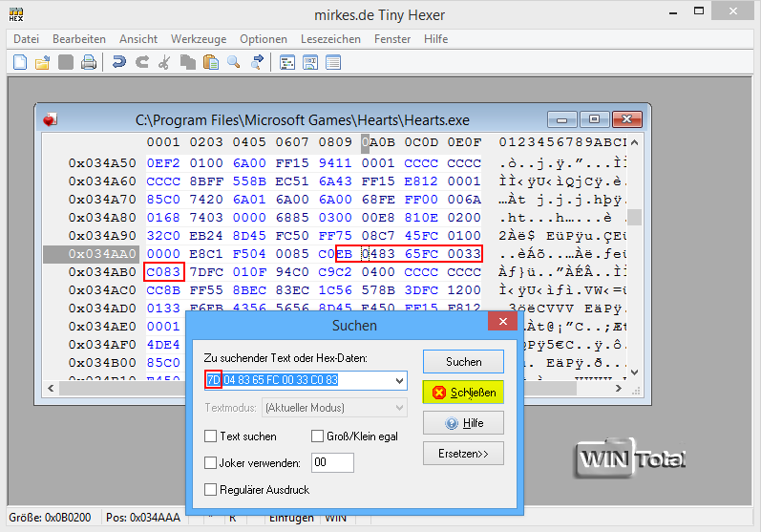Maximize the Hearts.exe child window
This screenshot has width=761, height=532.
click(x=595, y=119)
